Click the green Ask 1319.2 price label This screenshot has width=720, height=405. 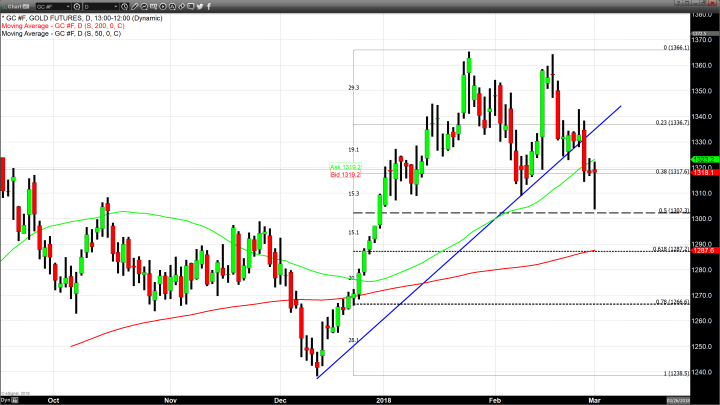[x=345, y=167]
